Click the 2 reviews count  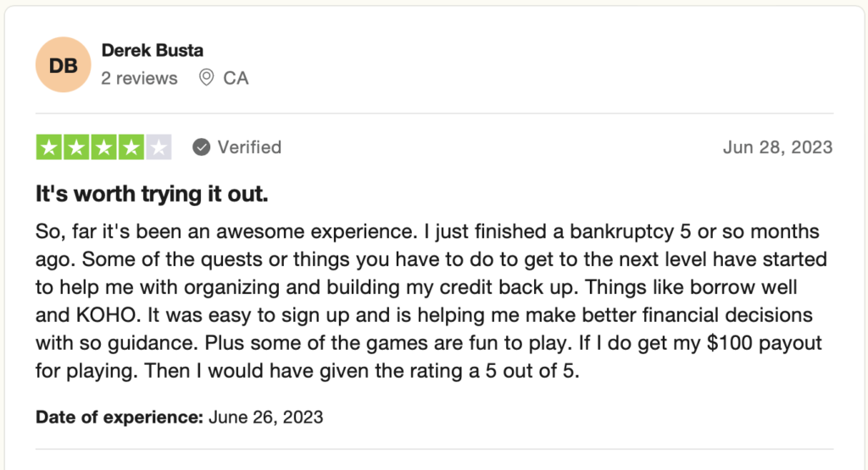tap(139, 78)
